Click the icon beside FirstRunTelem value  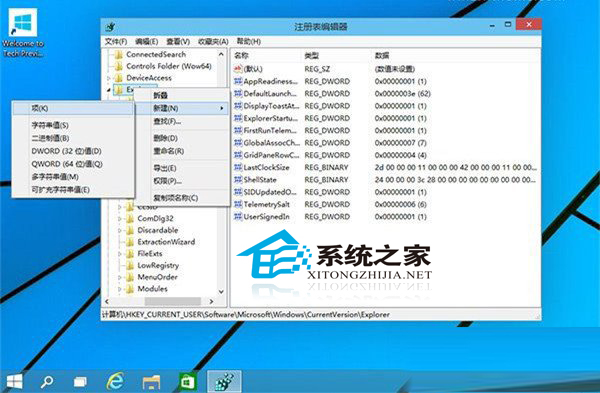(238, 130)
